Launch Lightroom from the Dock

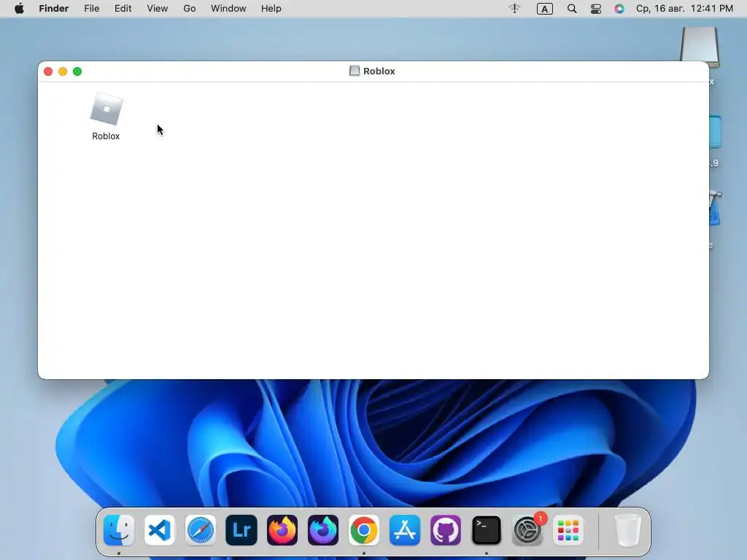tap(241, 530)
